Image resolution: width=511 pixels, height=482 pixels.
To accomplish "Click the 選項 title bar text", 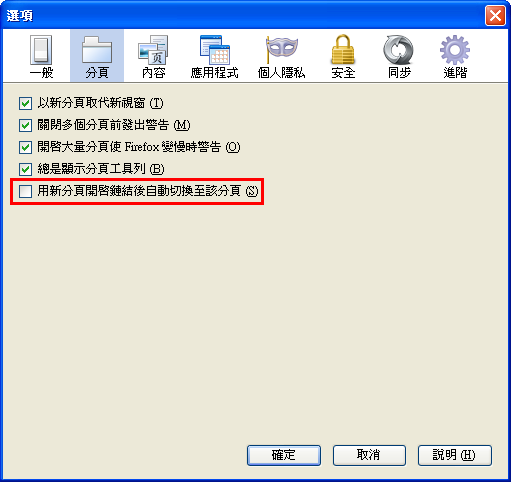I will [20, 16].
